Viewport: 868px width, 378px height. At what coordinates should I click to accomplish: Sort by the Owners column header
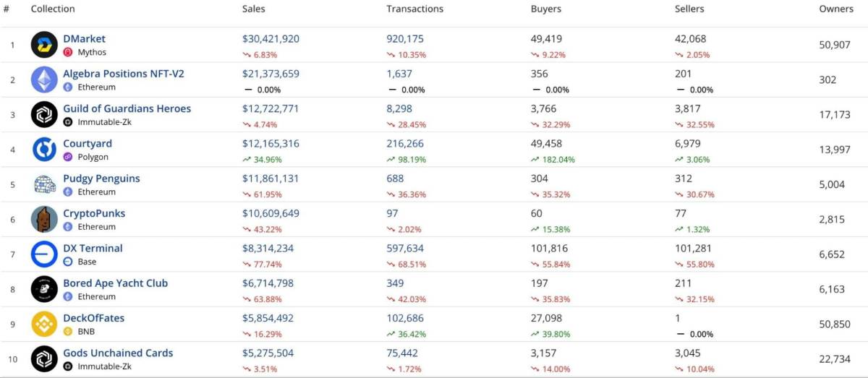pyautogui.click(x=835, y=9)
